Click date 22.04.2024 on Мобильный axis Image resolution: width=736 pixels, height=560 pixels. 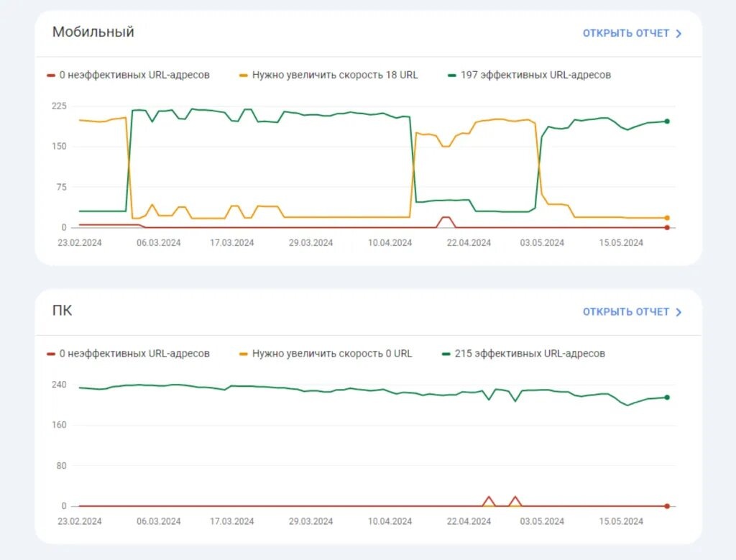point(469,243)
